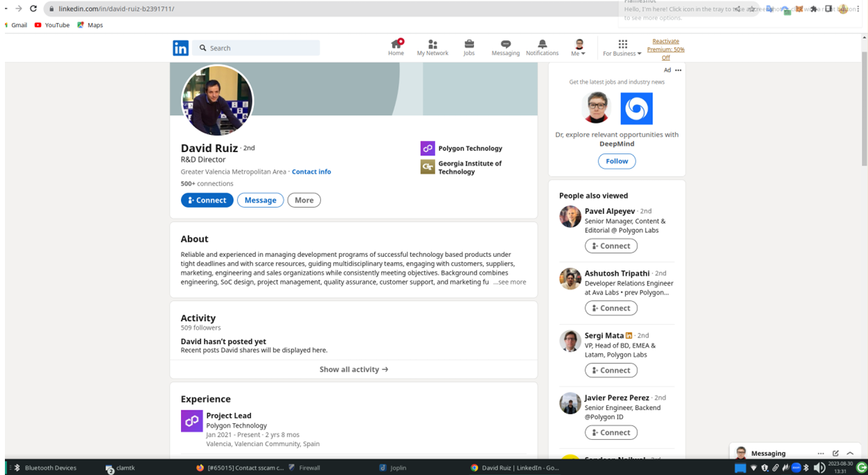
Task: Focus the LinkedIn Search field
Action: (256, 48)
